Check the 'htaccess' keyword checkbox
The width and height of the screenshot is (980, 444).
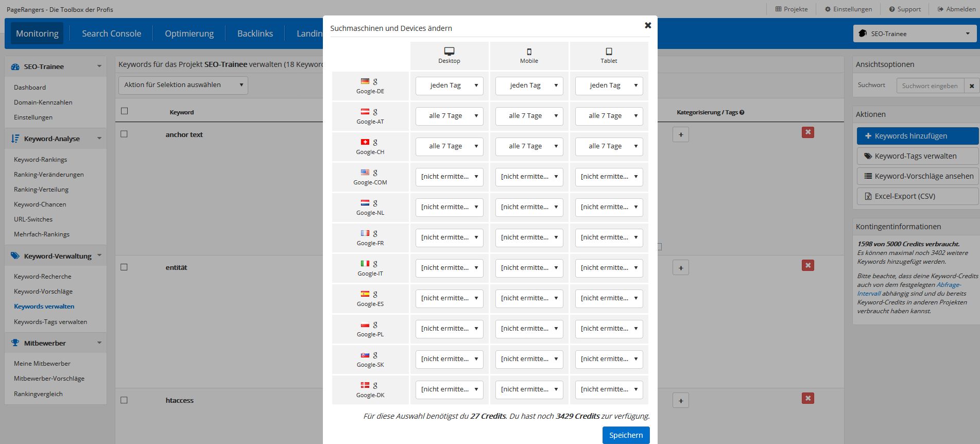tap(124, 400)
